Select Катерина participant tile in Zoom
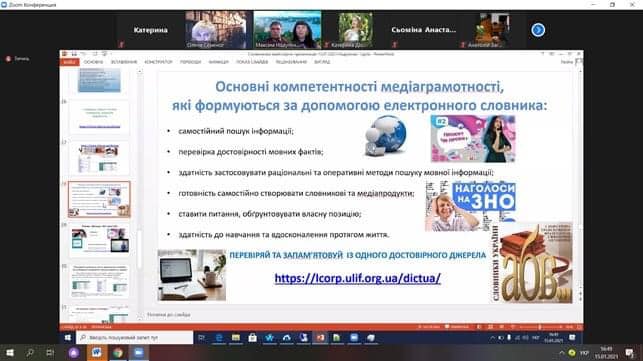 [150, 30]
